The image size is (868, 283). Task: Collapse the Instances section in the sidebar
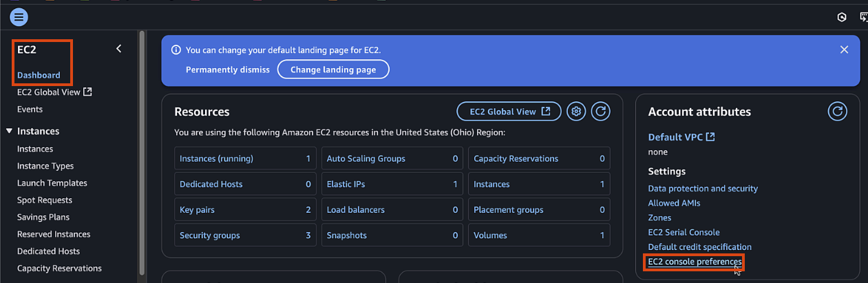pos(10,131)
